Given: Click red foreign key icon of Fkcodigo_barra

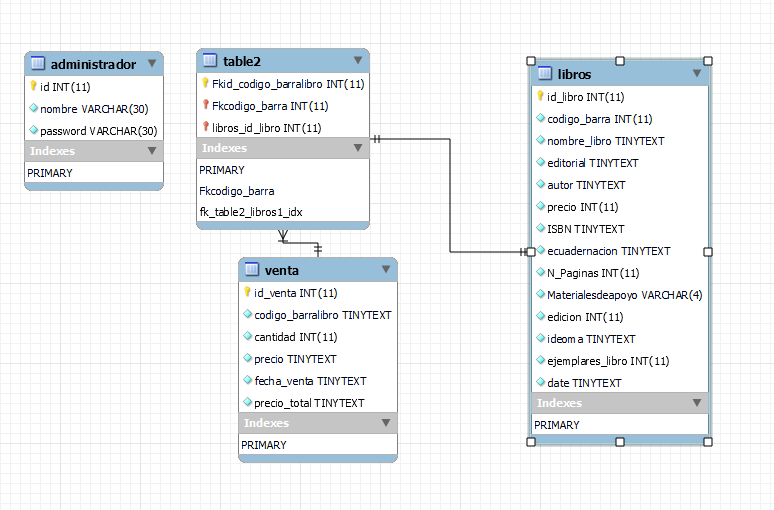Looking at the screenshot, I should pos(206,105).
